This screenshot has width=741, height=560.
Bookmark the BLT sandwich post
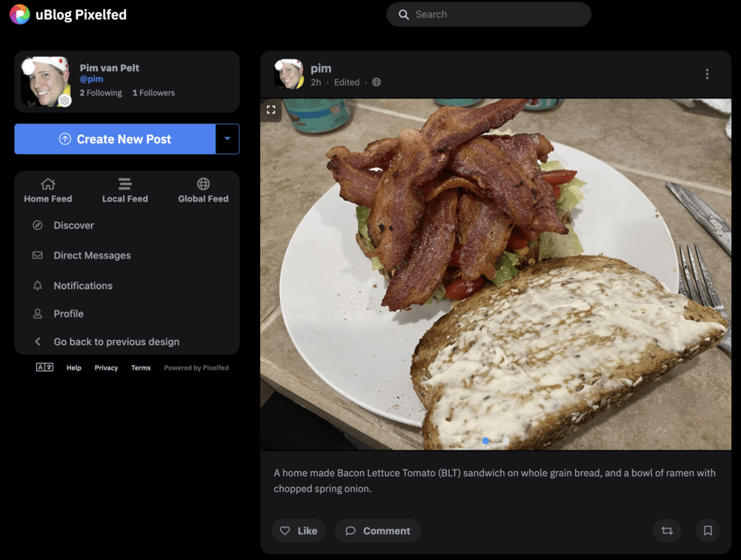pos(708,530)
